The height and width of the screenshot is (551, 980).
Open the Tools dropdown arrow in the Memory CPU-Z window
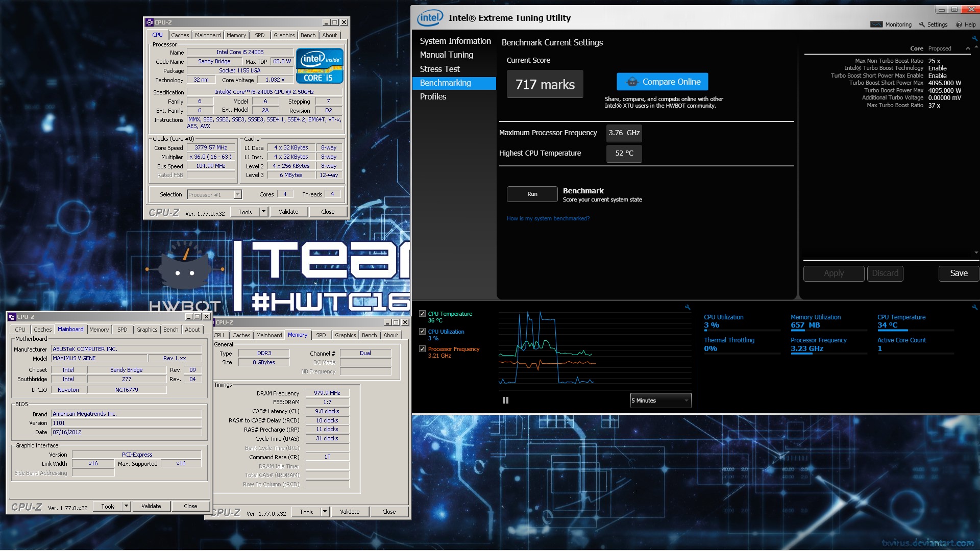click(325, 512)
